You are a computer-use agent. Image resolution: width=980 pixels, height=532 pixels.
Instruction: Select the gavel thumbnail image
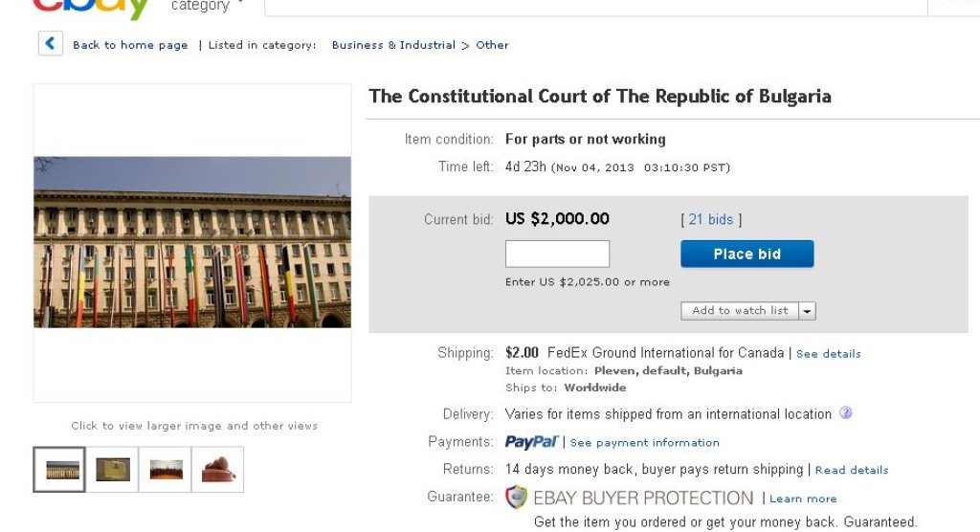pyautogui.click(x=217, y=470)
